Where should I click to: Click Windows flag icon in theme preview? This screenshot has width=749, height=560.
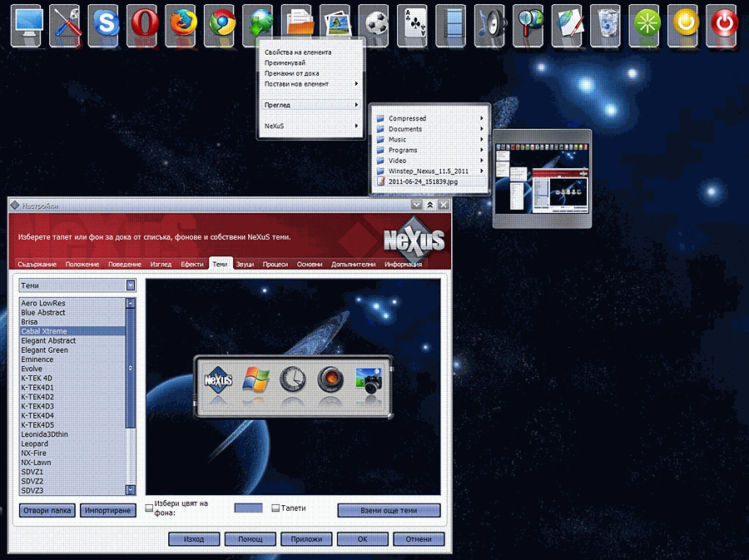[x=256, y=380]
